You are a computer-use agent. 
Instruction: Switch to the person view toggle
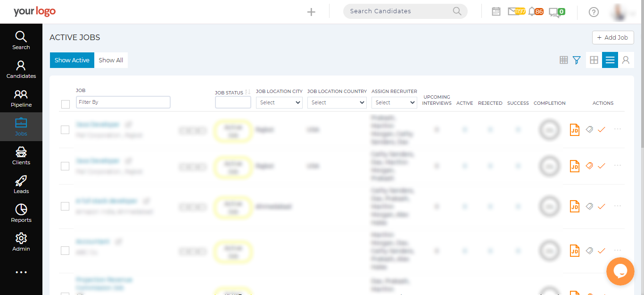[626, 60]
